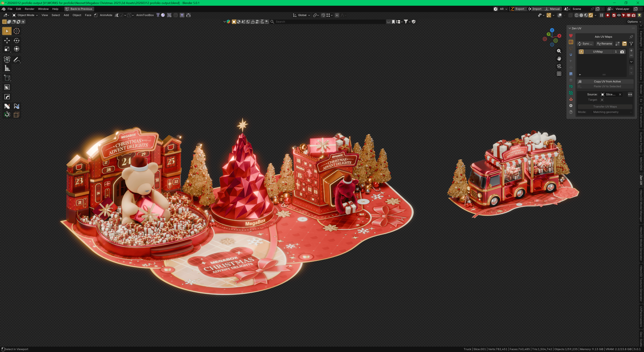Open the Render menu
644x352 pixels.
29,9
